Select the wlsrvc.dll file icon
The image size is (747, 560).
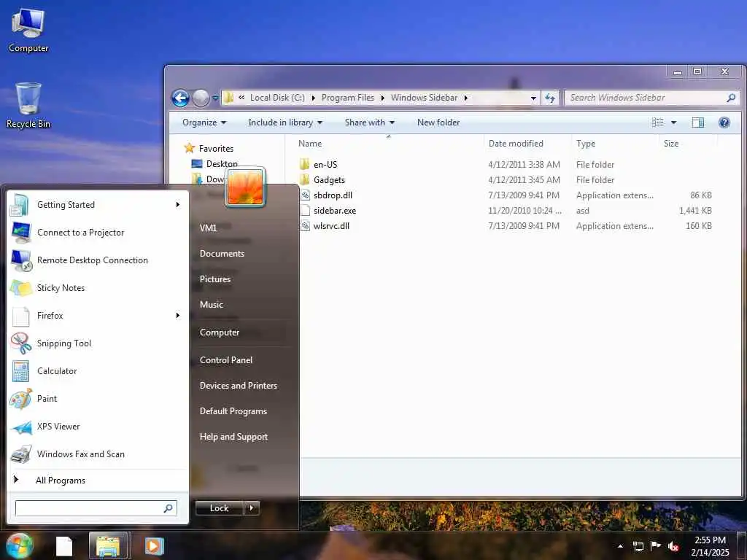[306, 226]
